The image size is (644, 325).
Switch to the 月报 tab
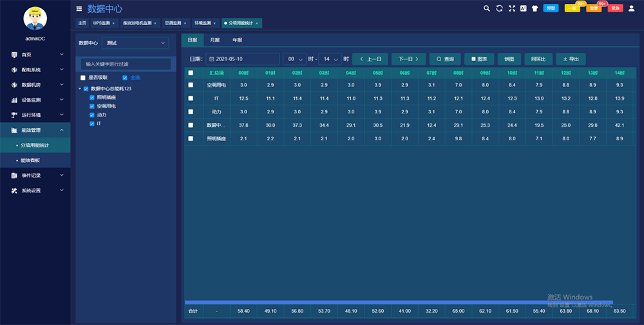[x=214, y=40]
